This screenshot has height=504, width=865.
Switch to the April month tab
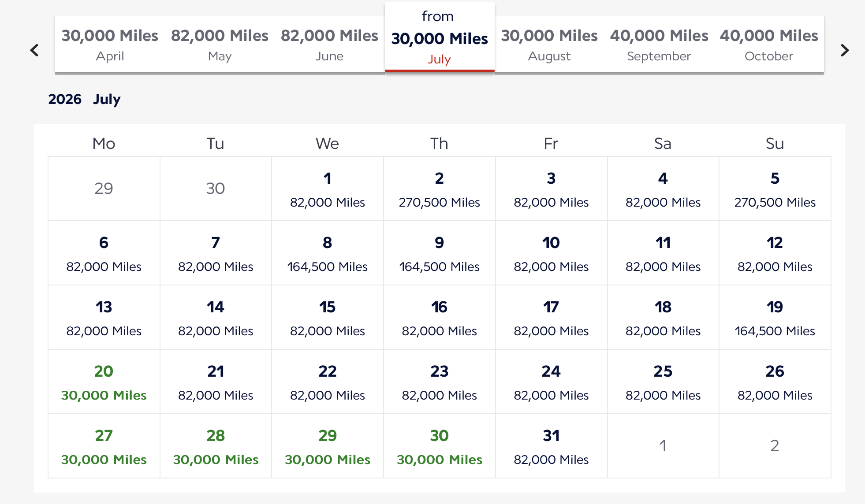coord(110,44)
